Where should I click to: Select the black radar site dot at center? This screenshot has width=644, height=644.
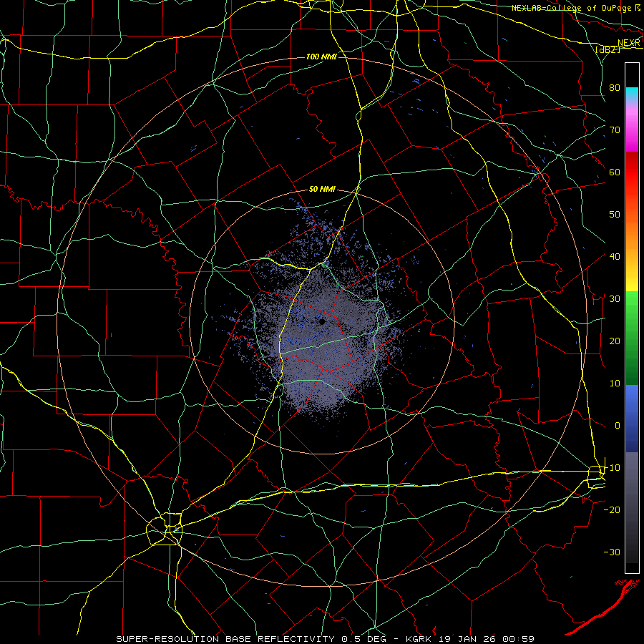322,322
